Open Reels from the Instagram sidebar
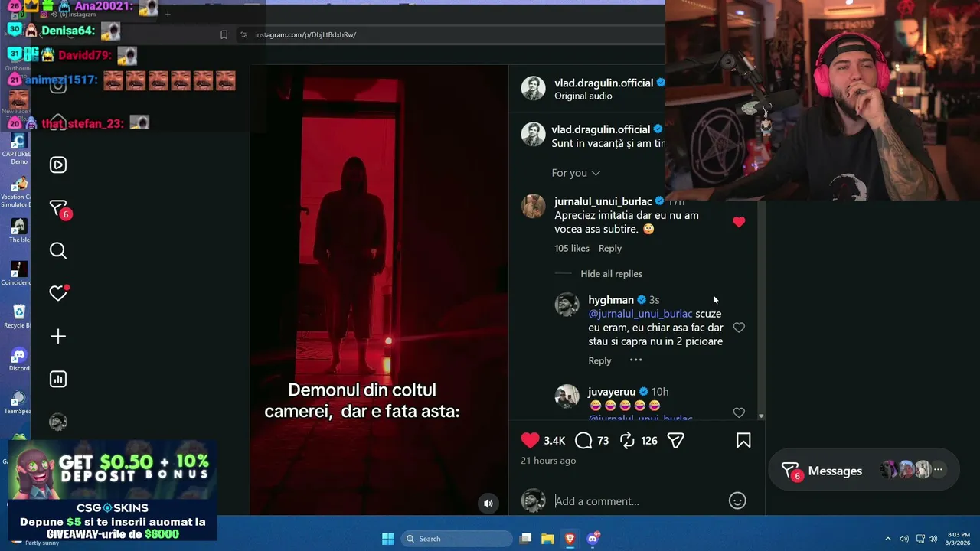This screenshot has height=551, width=980. 58,165
